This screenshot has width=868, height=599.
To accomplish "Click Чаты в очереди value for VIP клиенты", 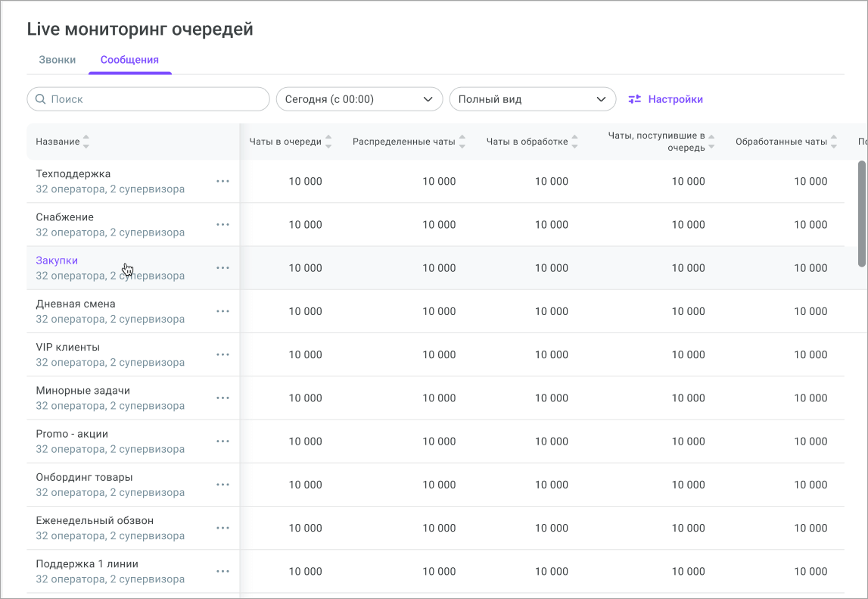I will (x=305, y=354).
